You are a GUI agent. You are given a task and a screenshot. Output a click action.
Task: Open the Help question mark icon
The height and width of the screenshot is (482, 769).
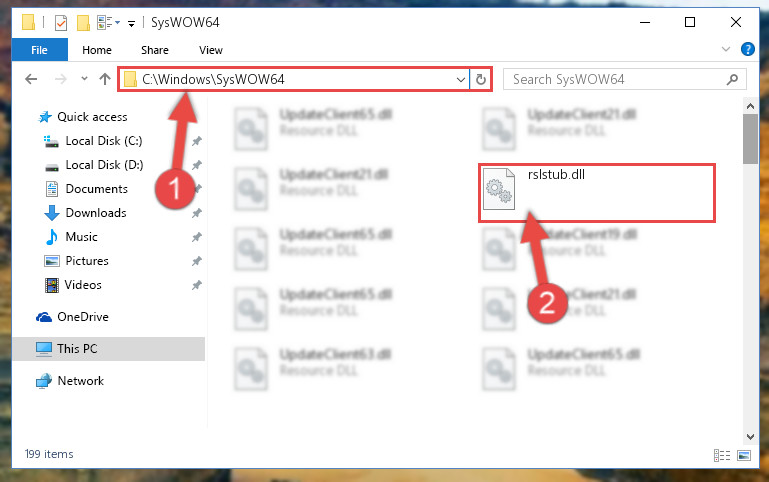coord(748,49)
